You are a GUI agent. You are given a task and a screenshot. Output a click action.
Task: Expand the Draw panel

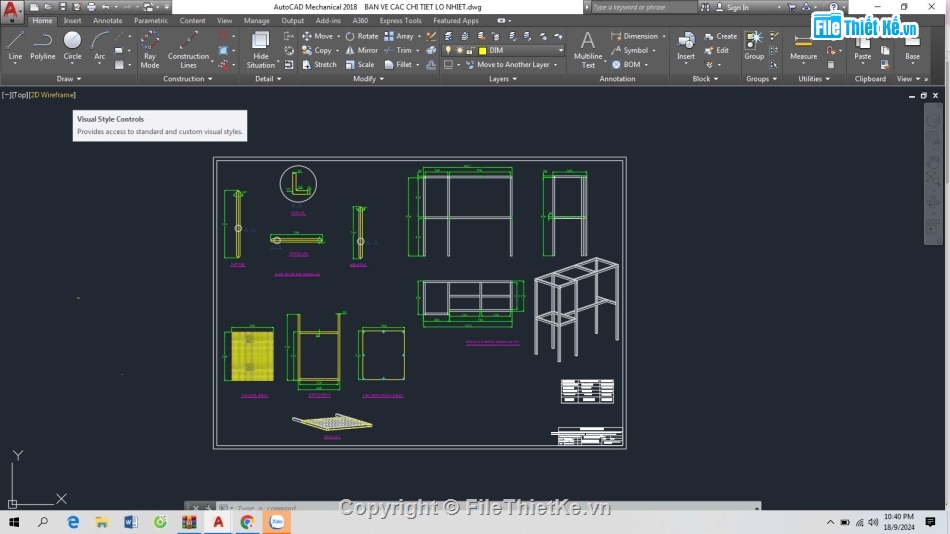[68, 79]
